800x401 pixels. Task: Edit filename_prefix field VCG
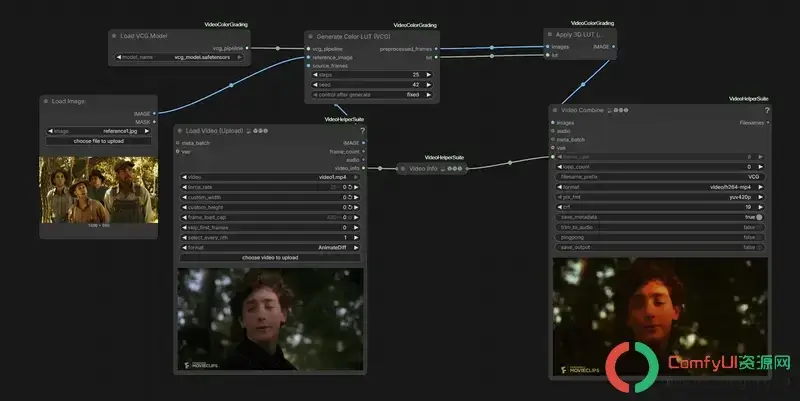pyautogui.click(x=660, y=177)
